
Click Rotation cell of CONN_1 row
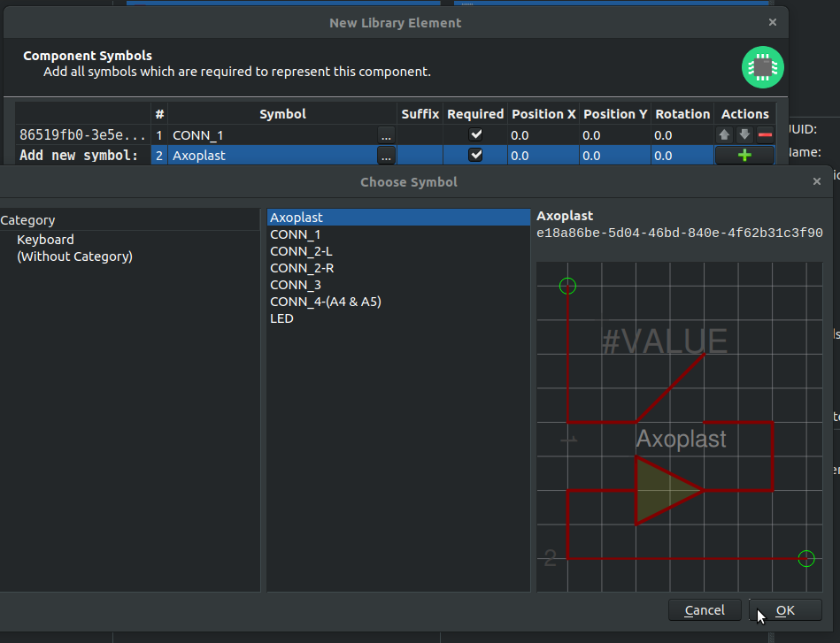tap(682, 135)
